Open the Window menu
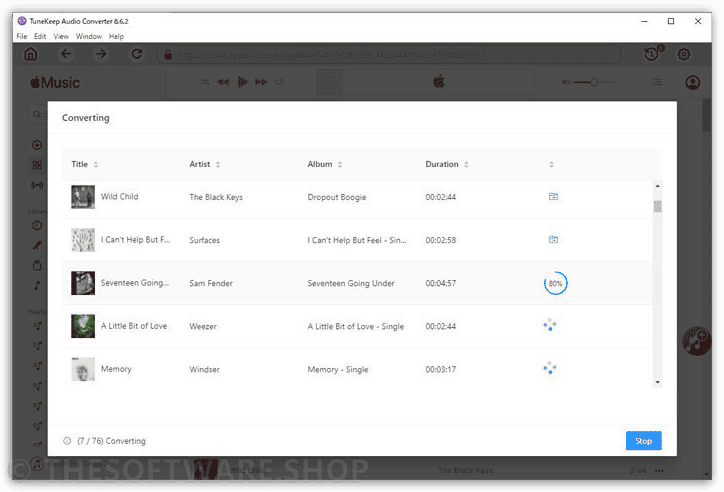The width and height of the screenshot is (724, 492). pos(89,36)
